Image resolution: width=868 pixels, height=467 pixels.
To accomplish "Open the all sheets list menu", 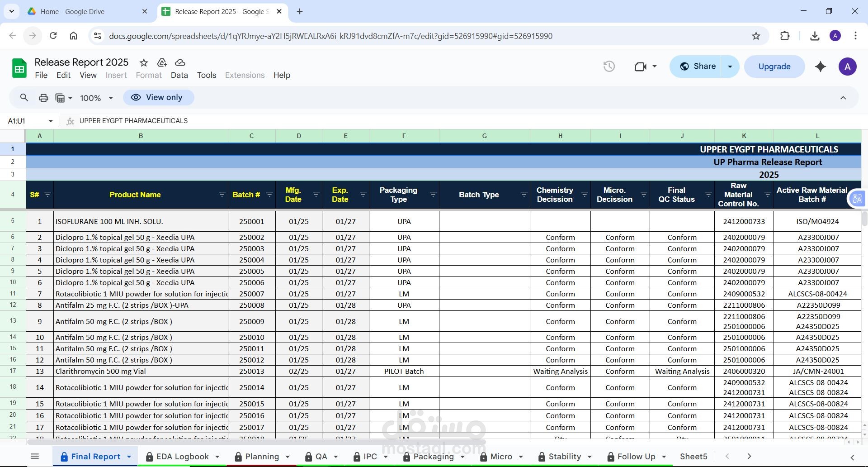I will [x=35, y=456].
